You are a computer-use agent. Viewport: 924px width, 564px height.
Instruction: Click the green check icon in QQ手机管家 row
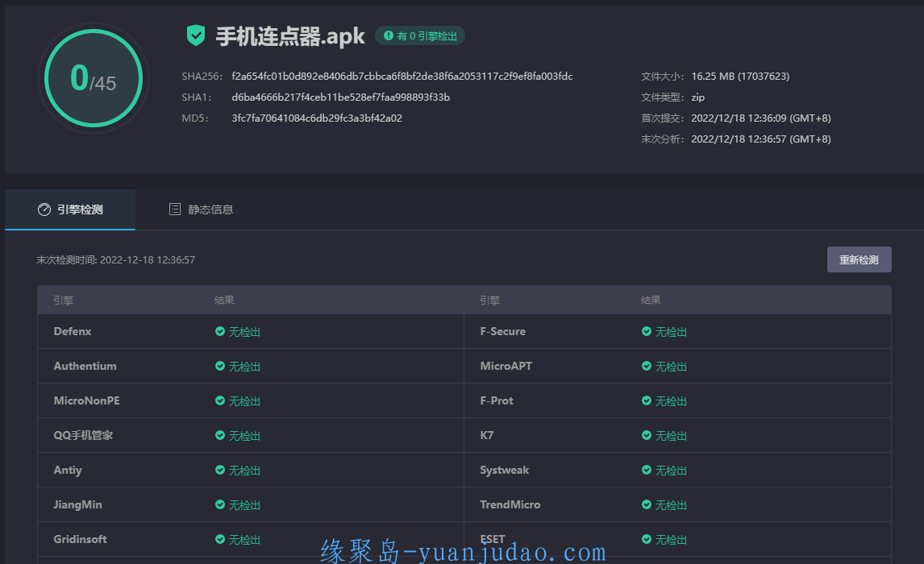[220, 436]
